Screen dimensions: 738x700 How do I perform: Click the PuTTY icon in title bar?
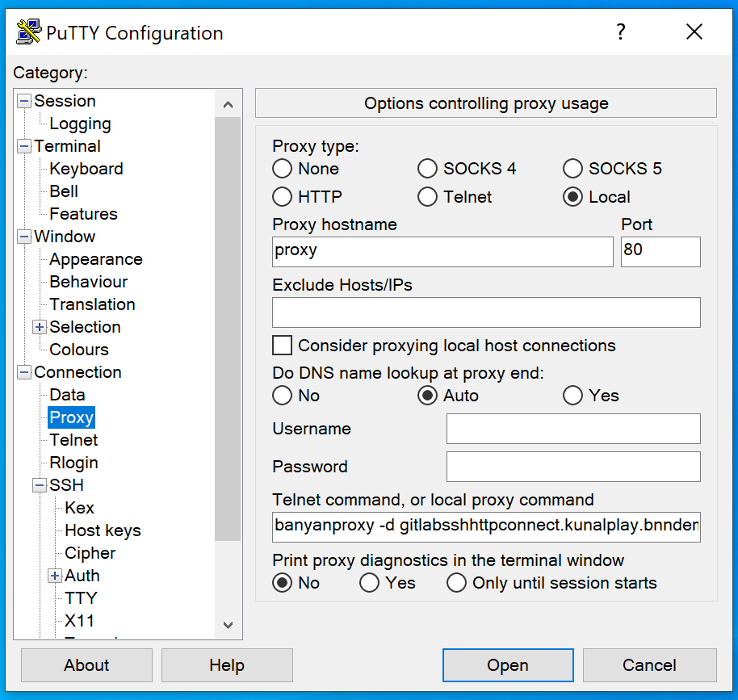(29, 32)
